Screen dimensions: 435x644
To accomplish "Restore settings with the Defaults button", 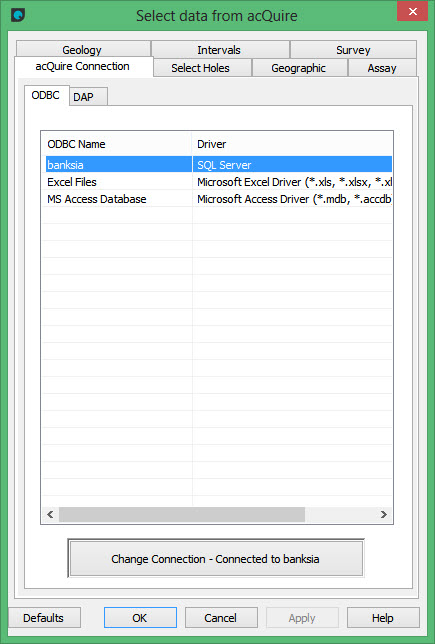I will (44, 618).
